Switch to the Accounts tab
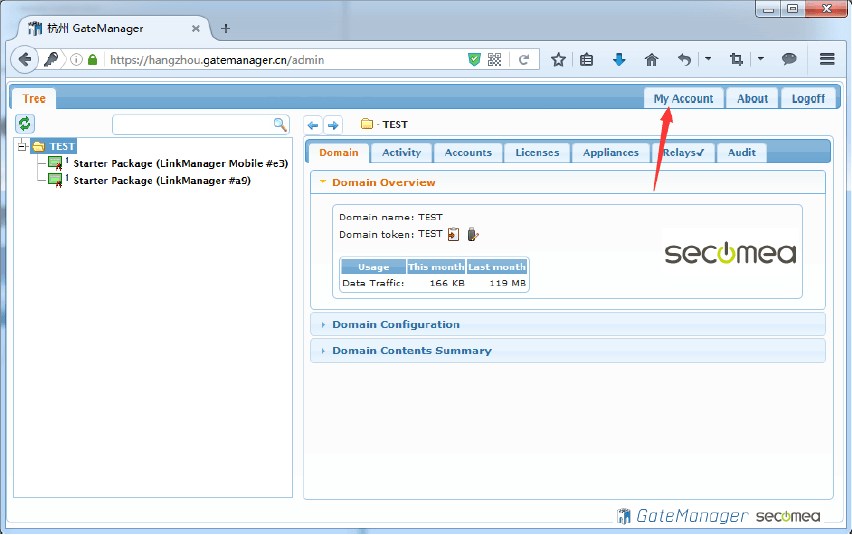The height and width of the screenshot is (535, 852). [468, 153]
